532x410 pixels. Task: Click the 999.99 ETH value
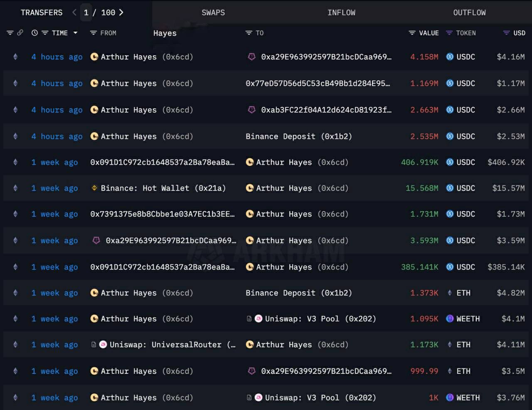point(424,371)
